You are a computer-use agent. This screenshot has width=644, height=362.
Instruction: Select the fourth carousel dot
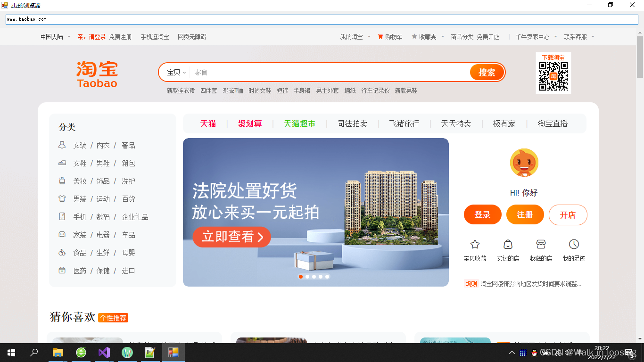click(321, 277)
